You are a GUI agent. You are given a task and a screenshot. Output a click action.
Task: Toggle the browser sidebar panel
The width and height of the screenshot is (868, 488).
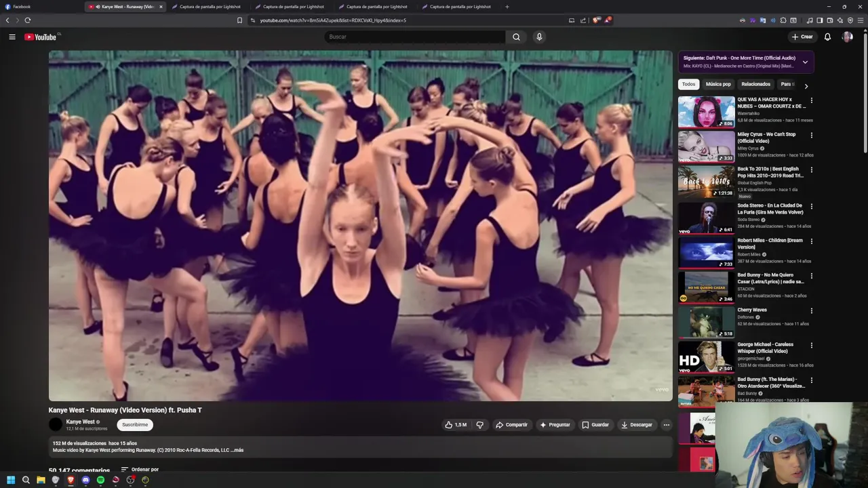820,20
